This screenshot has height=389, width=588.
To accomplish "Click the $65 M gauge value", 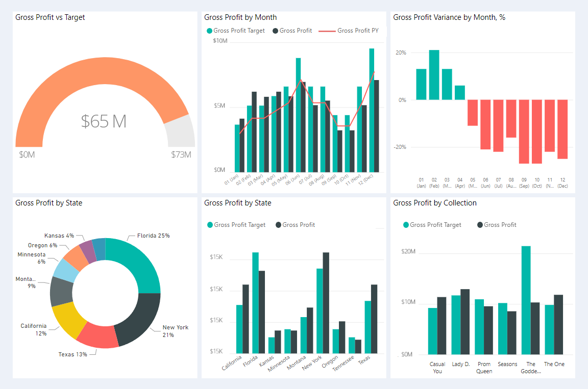I will [104, 121].
